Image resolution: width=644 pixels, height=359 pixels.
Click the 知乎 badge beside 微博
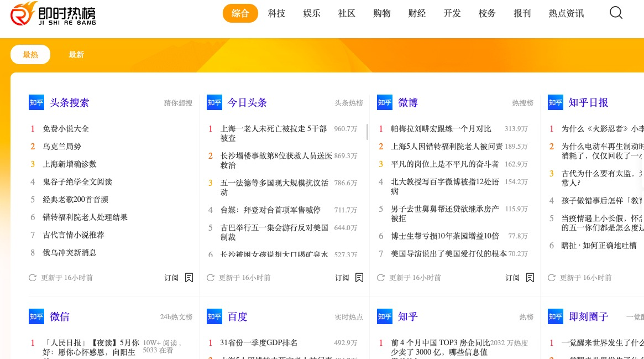point(385,102)
